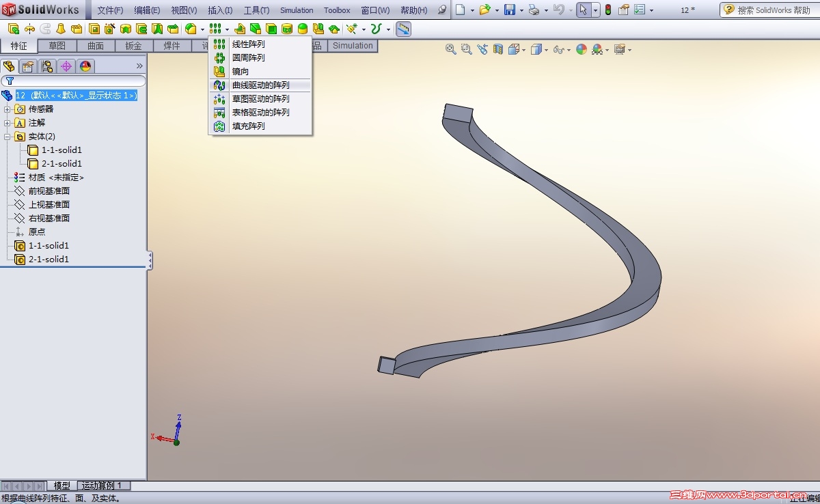Click the Extruded Cut tool icon
The width and height of the screenshot is (820, 504).
point(94,29)
